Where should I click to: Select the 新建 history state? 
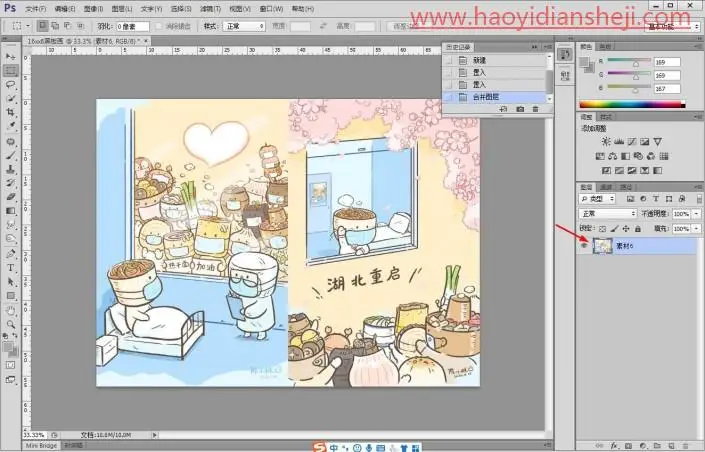[x=494, y=60]
